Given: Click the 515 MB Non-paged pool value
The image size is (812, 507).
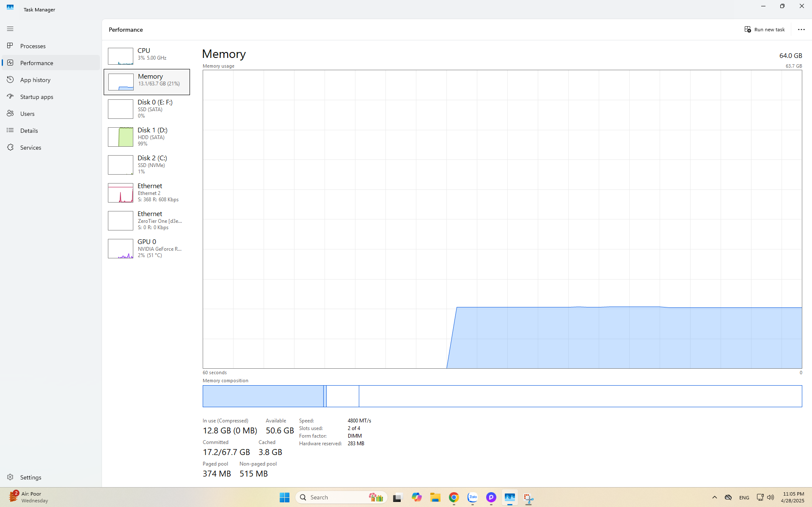Looking at the screenshot, I should tap(253, 474).
